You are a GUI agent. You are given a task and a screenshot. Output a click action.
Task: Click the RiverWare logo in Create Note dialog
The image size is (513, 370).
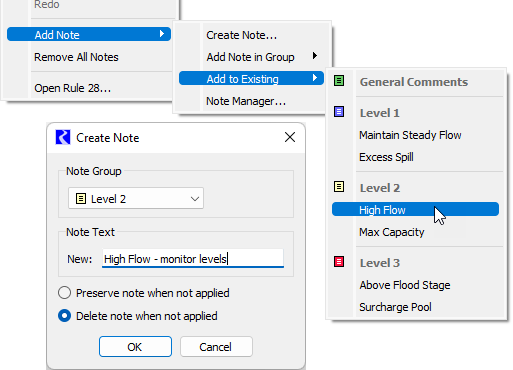[x=63, y=137]
